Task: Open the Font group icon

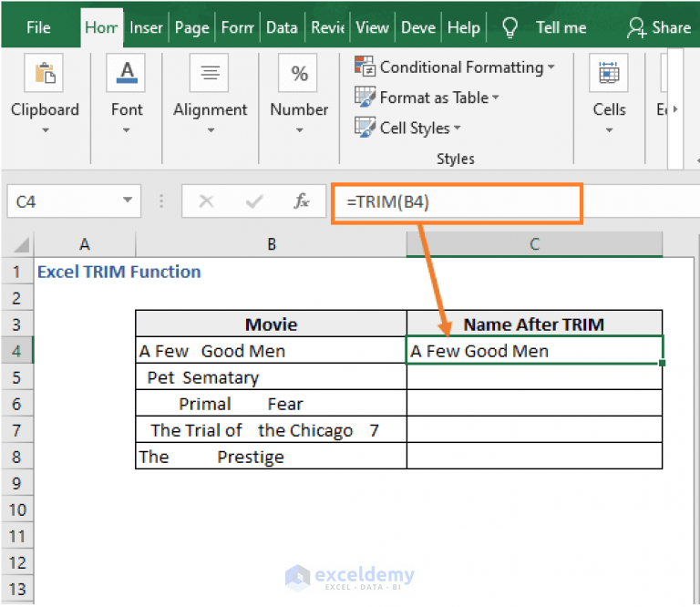Action: click(x=127, y=73)
